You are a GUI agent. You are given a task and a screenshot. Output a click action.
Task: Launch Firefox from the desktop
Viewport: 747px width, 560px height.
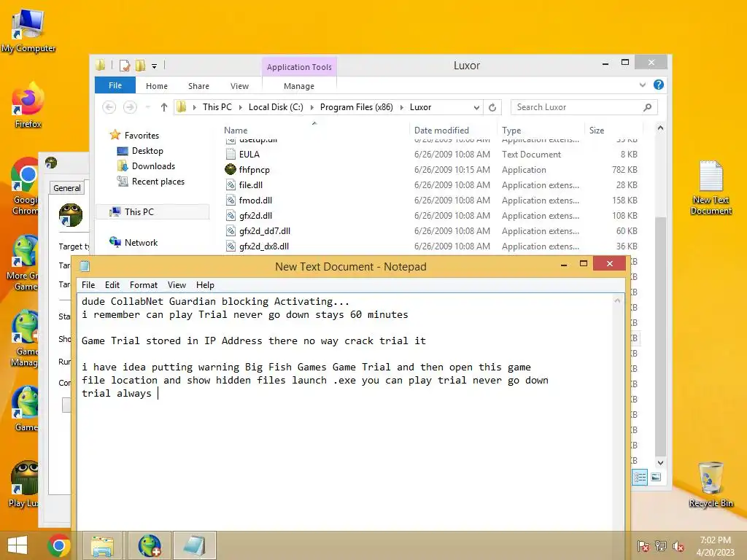[x=28, y=106]
